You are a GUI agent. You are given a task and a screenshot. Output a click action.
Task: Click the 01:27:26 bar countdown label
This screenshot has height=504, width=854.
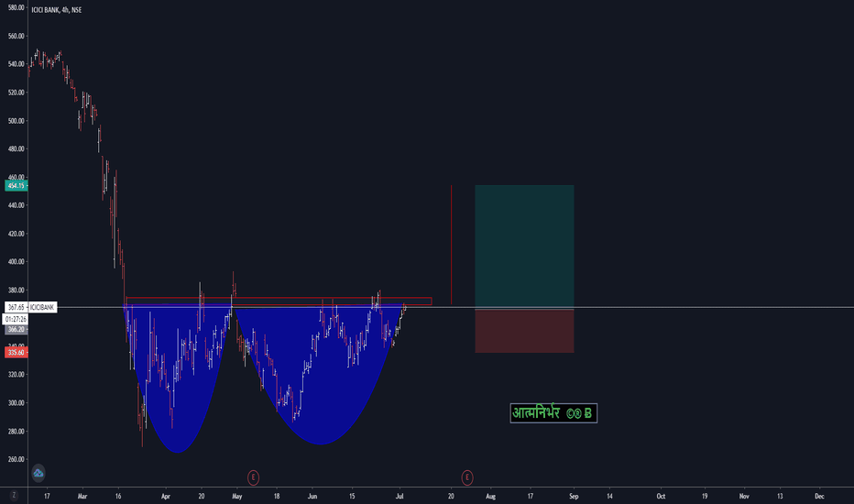tap(16, 319)
